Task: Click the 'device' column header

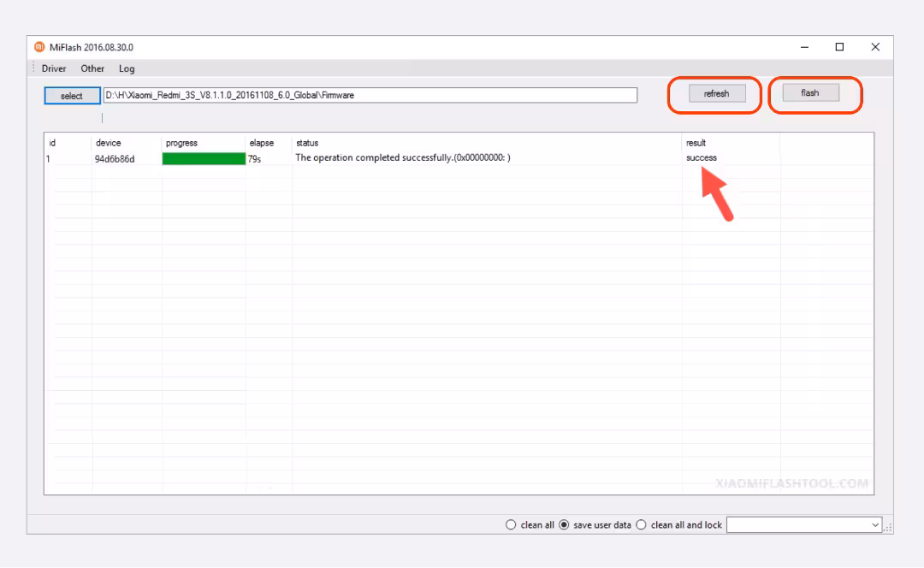Action: click(109, 143)
